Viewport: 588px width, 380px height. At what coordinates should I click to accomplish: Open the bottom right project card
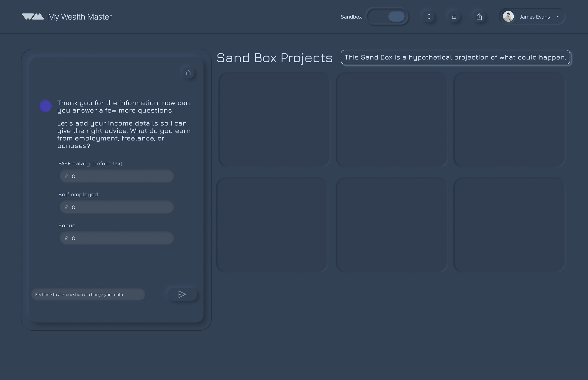coord(509,225)
